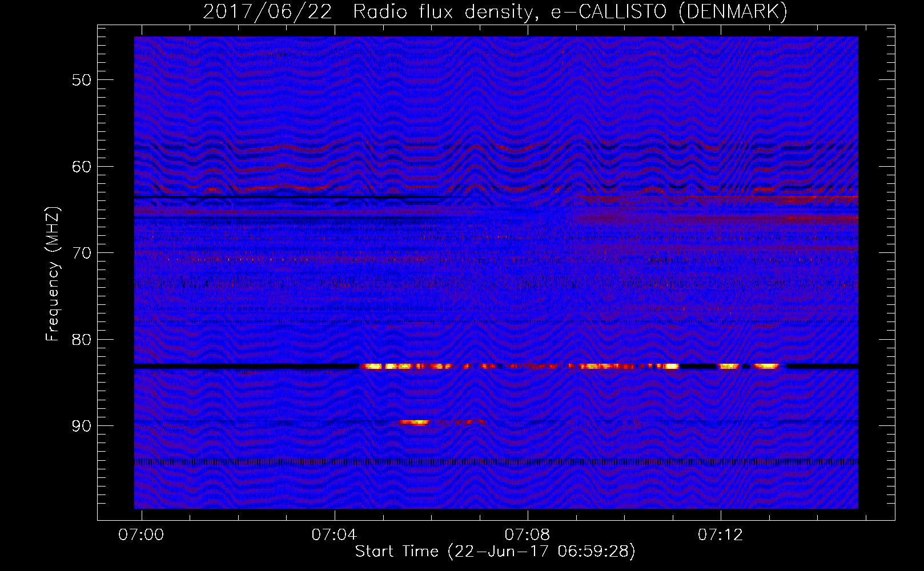This screenshot has height=571, width=924.
Task: Click the 80 MHz frequency tick label
Action: click(x=82, y=340)
